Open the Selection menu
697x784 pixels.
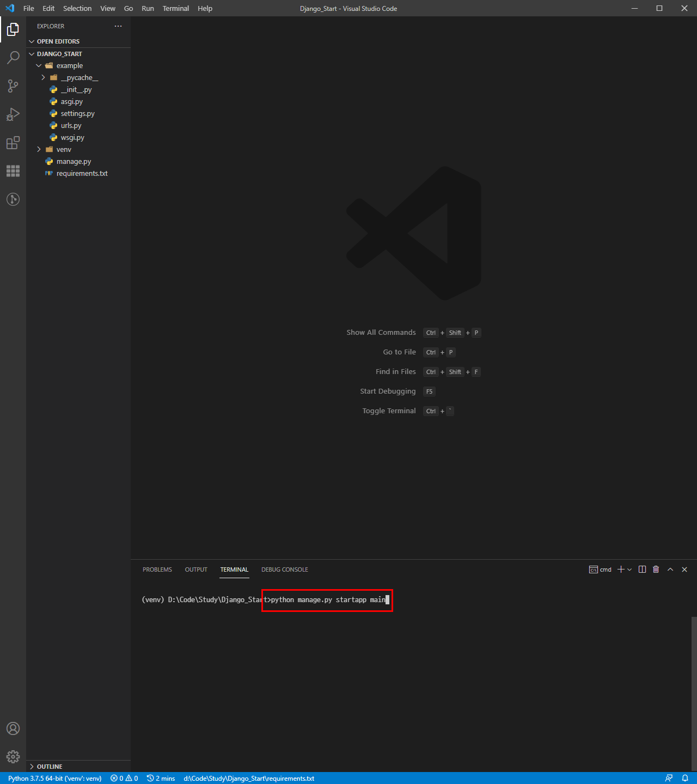[x=77, y=8]
